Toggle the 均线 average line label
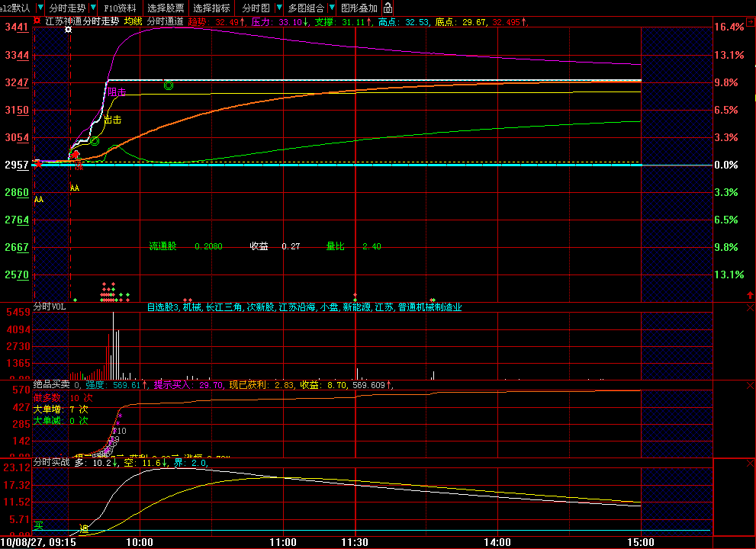This screenshot has height=549, width=756. tap(133, 21)
